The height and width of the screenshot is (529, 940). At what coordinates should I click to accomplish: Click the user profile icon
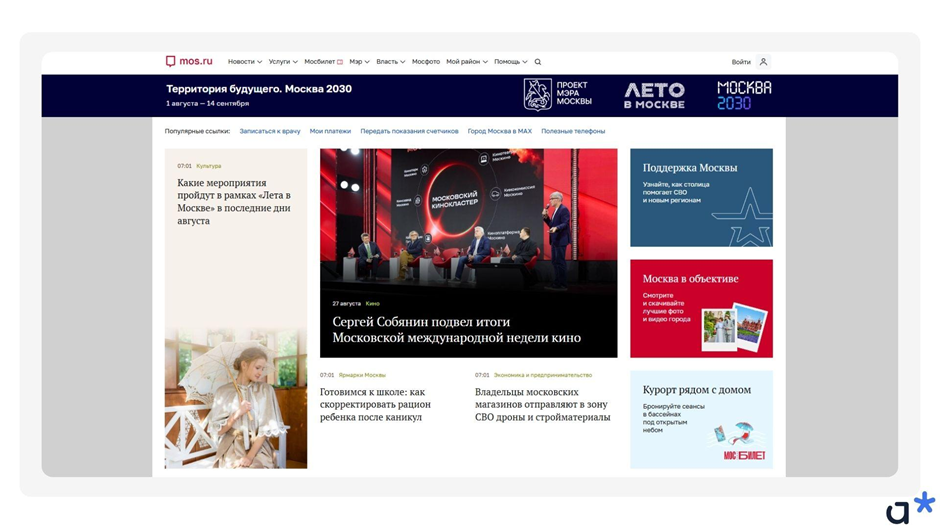(x=763, y=62)
